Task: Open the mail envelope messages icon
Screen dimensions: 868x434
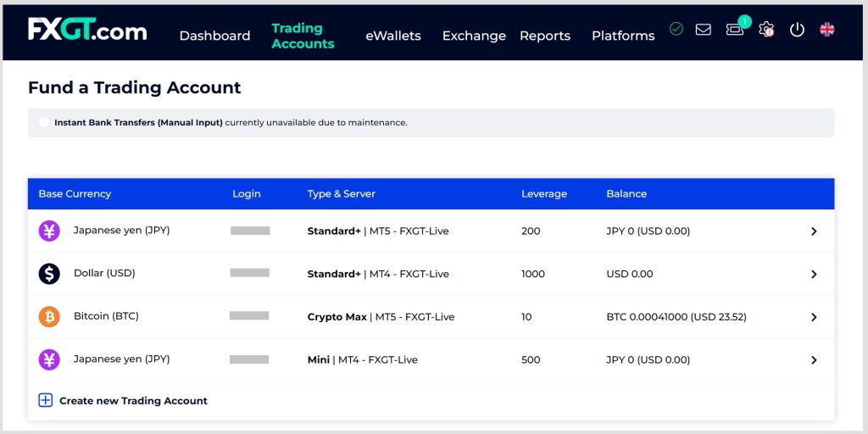Action: (703, 30)
